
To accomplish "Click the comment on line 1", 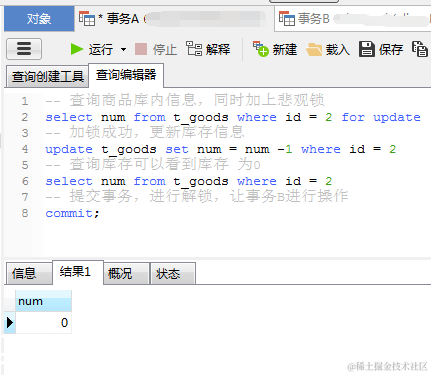I will click(x=185, y=100).
